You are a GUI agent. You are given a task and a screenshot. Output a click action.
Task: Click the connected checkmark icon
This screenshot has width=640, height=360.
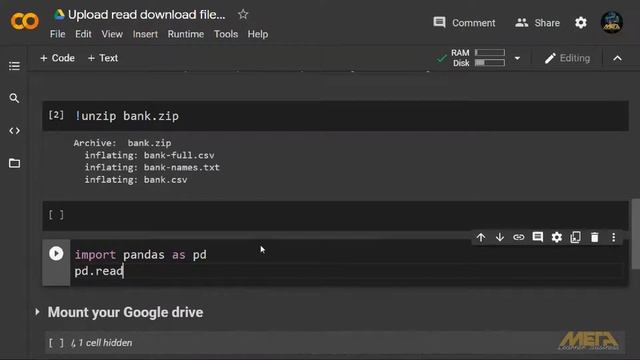(441, 58)
